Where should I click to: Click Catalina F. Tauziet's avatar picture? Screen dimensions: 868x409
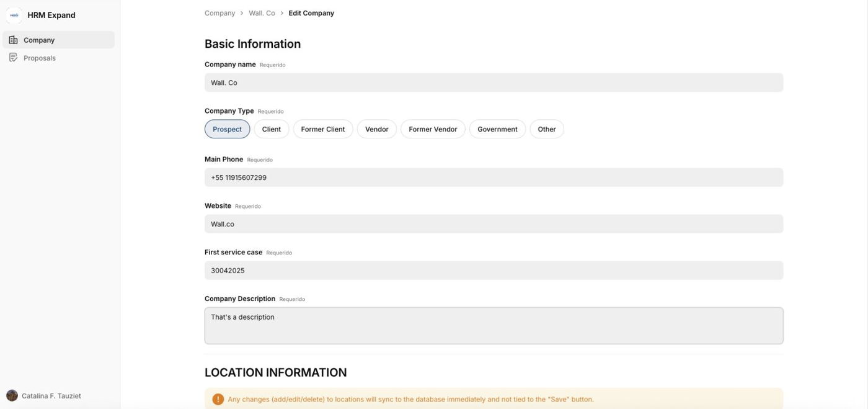(12, 395)
